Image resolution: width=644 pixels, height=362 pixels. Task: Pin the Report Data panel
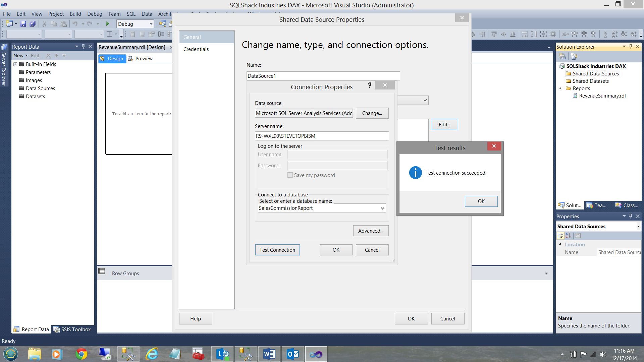83,47
